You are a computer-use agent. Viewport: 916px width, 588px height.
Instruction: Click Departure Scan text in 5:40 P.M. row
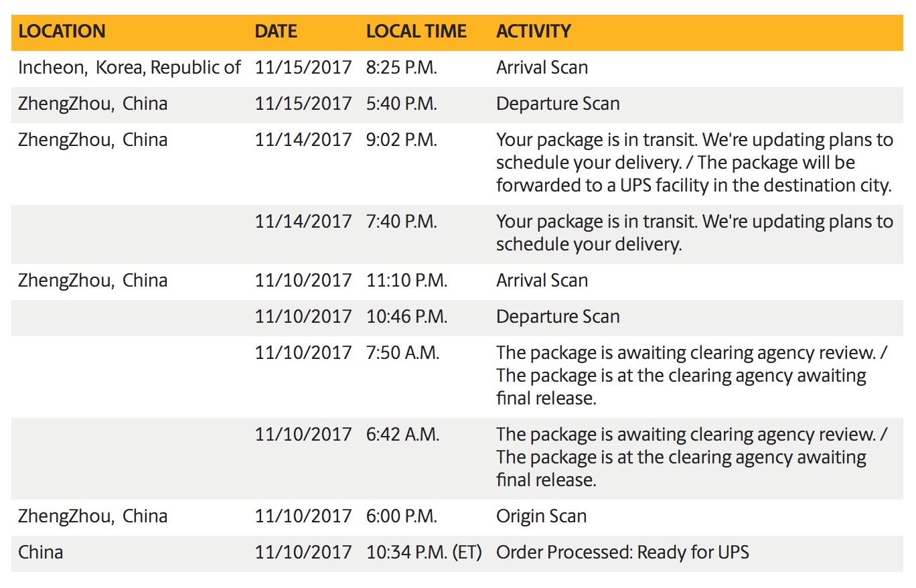(x=558, y=104)
